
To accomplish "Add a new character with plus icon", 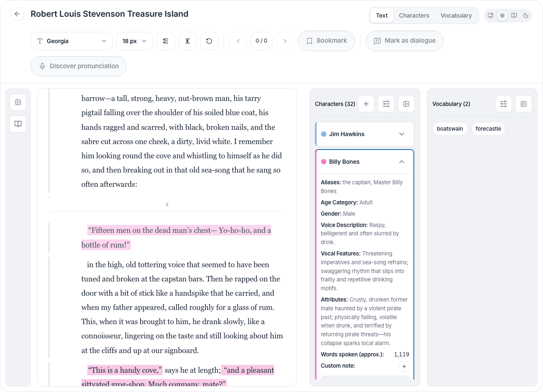I will tap(366, 104).
